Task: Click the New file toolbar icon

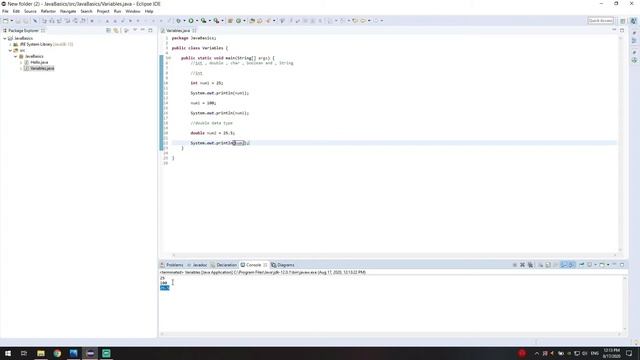Action: coord(5,20)
